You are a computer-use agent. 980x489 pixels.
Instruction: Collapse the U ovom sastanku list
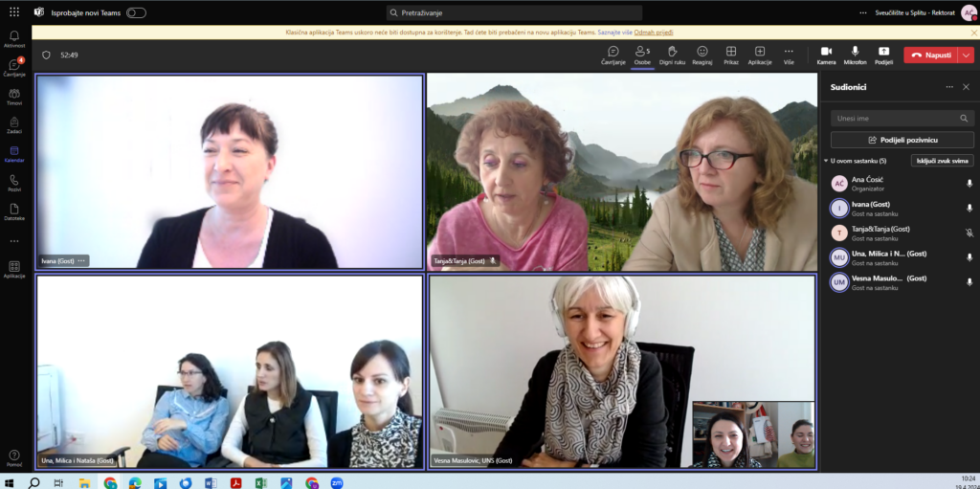pos(826,161)
